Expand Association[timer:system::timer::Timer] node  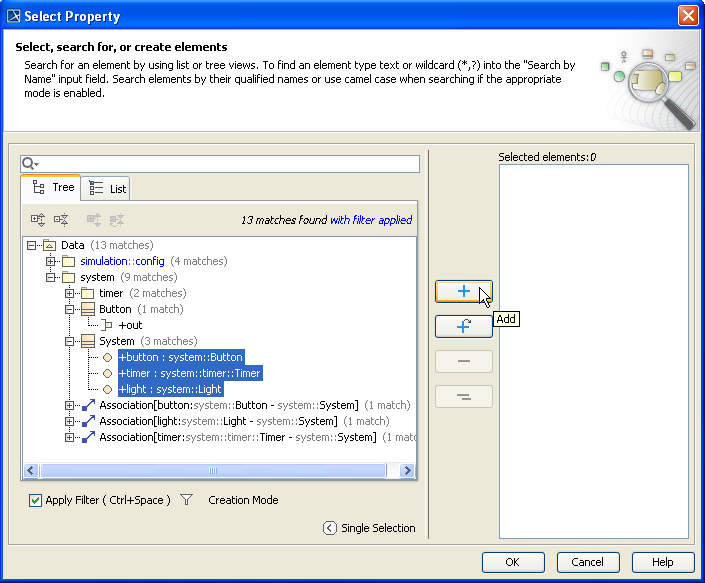(x=69, y=437)
